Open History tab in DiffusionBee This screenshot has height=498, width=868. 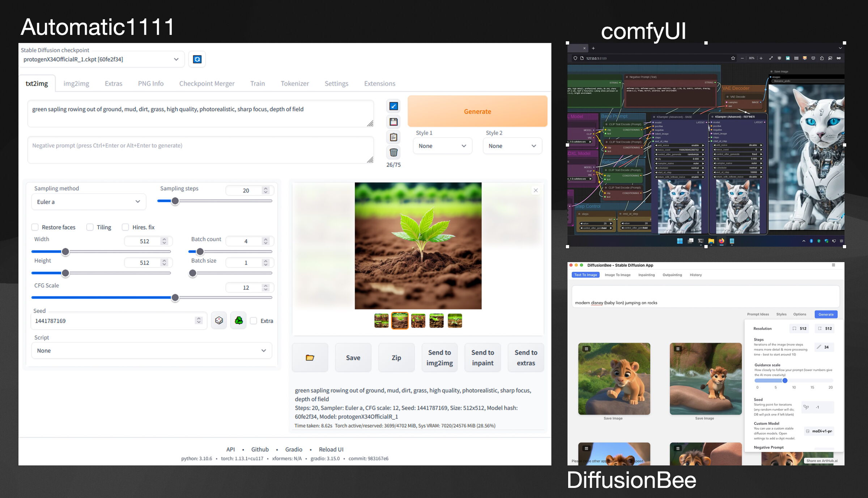coord(695,275)
